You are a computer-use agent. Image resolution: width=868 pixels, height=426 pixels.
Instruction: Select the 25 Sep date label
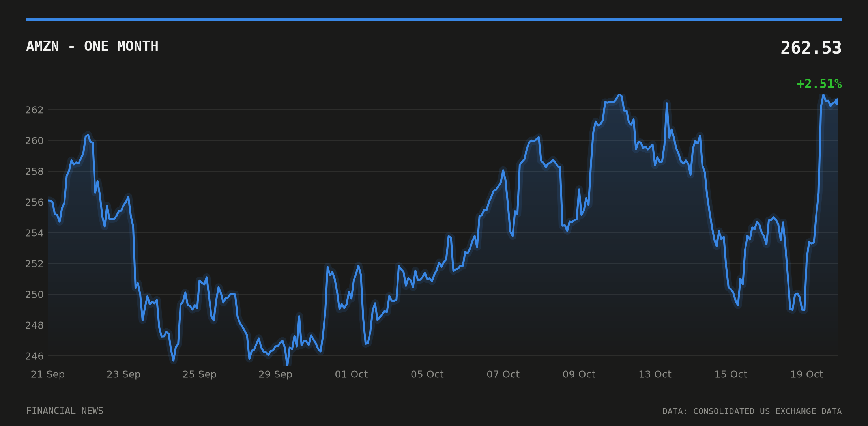coord(199,374)
